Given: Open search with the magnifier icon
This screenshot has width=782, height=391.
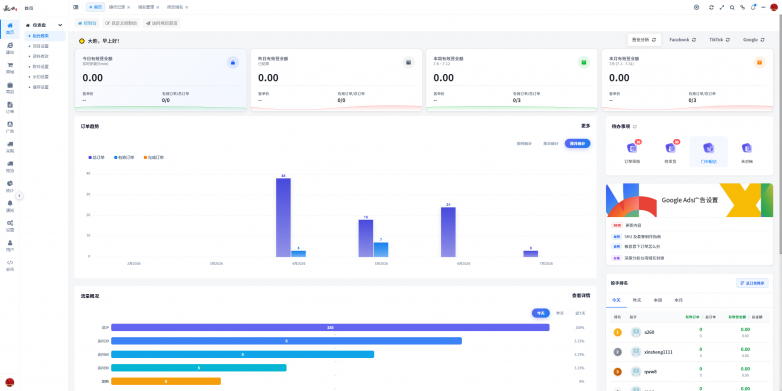Looking at the screenshot, I should (x=732, y=7).
